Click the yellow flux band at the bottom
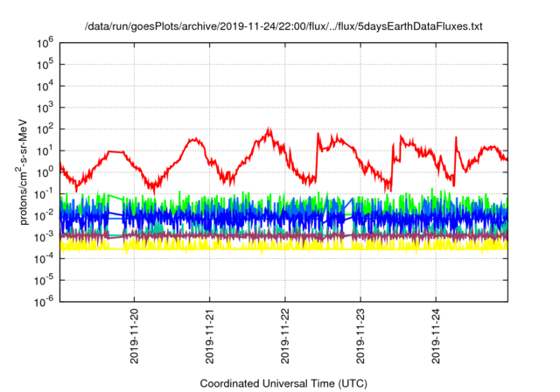The image size is (560, 392). (x=283, y=246)
